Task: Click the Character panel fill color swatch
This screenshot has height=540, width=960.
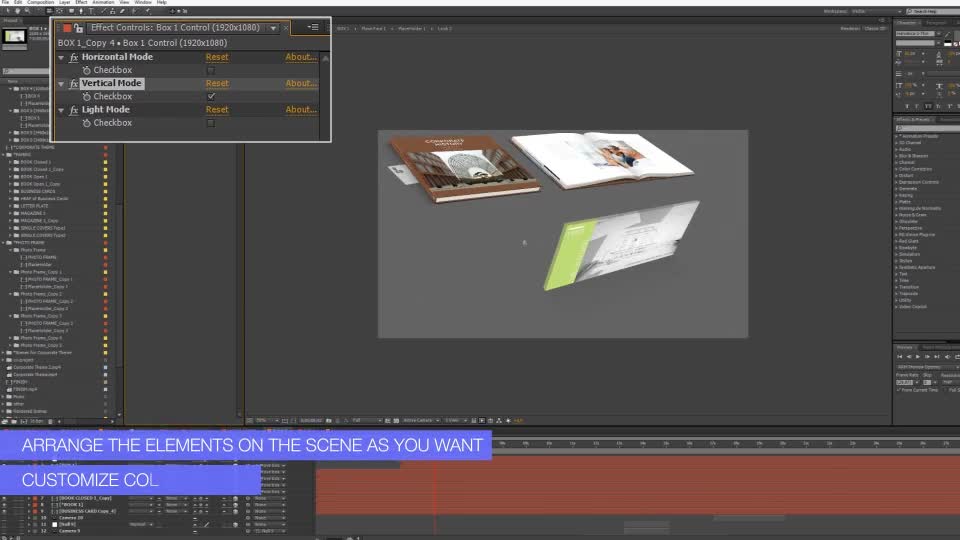Action: pyautogui.click(x=948, y=43)
